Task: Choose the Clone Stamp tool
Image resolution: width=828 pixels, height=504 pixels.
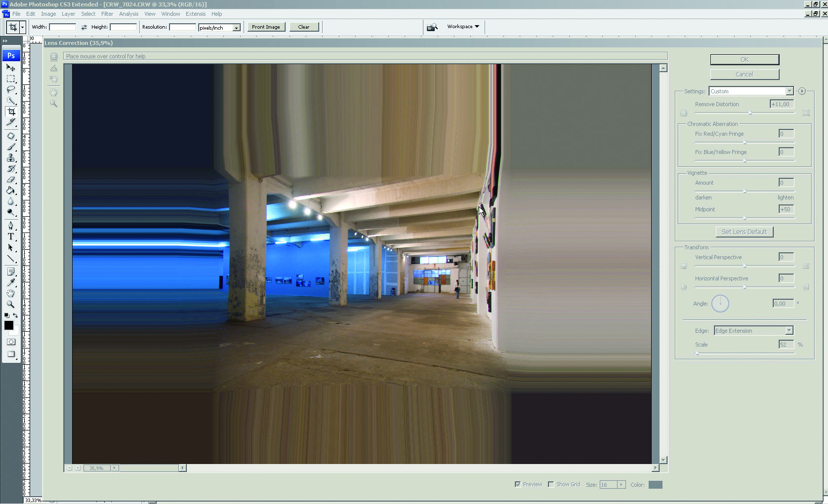Action: point(11,158)
